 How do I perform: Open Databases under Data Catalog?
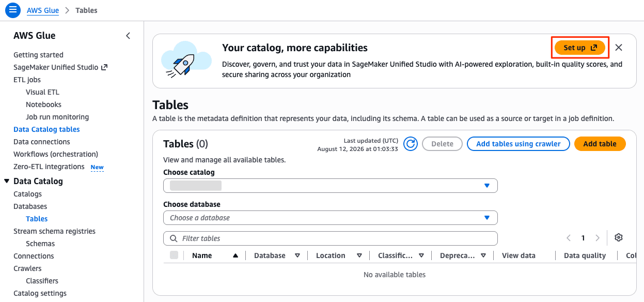[x=30, y=206]
